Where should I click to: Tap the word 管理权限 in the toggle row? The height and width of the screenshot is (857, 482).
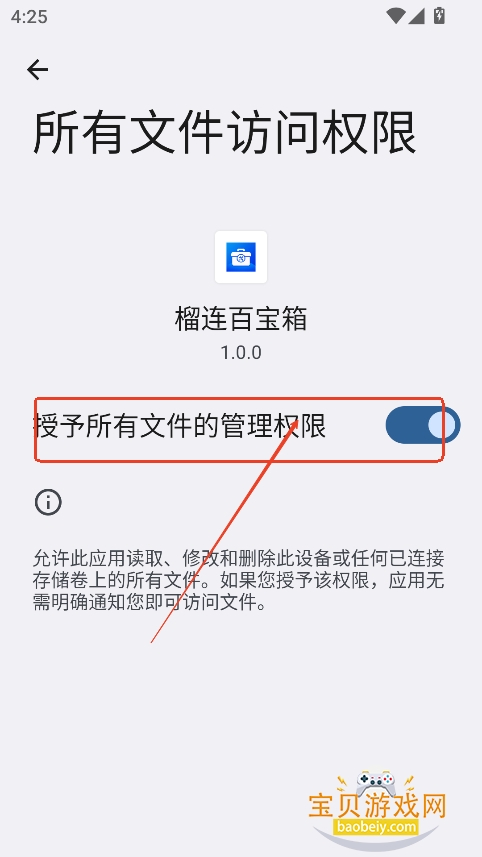tap(273, 425)
